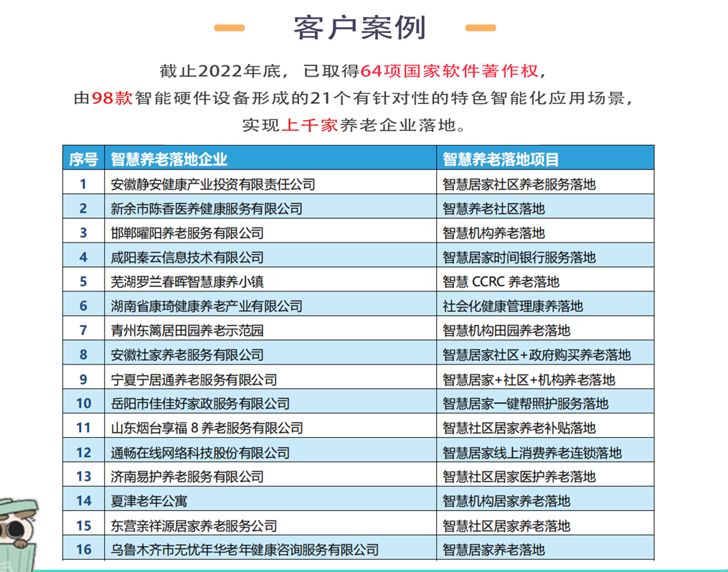The height and width of the screenshot is (572, 728).
Task: Click the 客户案例 heading
Action: 359,27
